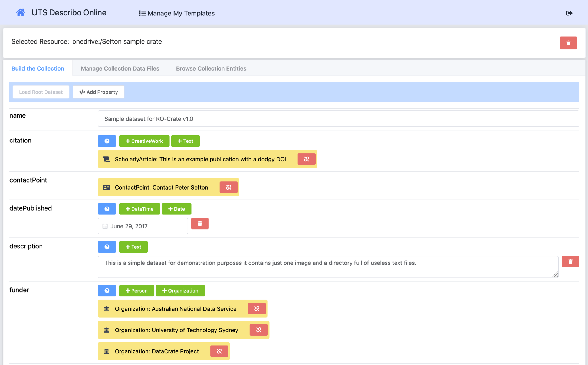This screenshot has height=365, width=588.
Task: Delete selected resource with red trash button
Action: coord(568,43)
